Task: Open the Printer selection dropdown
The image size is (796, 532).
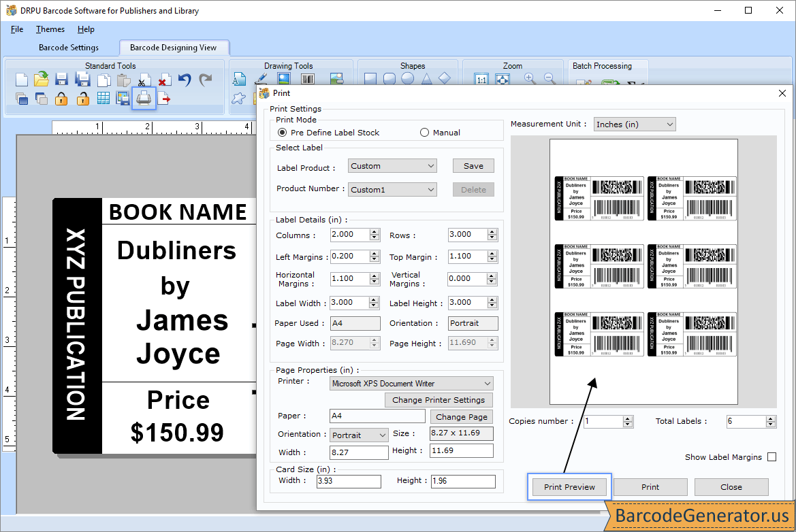Action: [411, 384]
